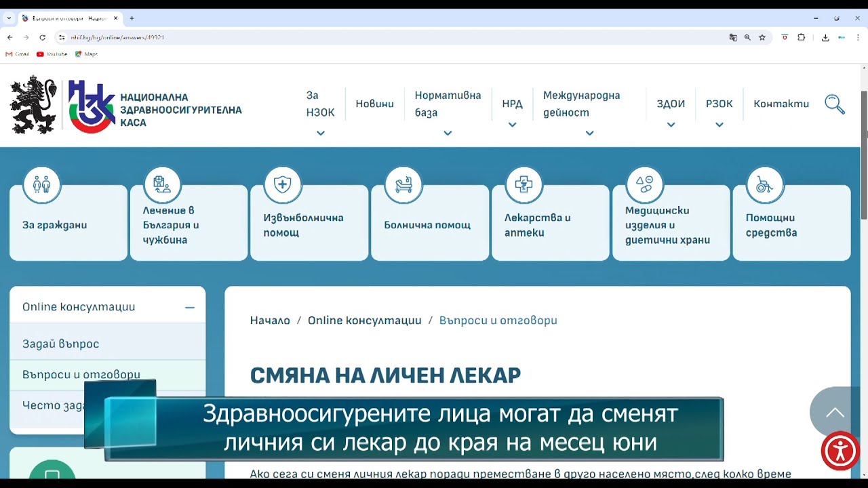This screenshot has height=488, width=868.
Task: Open the 'Международна дейност' menu label
Action: (x=582, y=104)
